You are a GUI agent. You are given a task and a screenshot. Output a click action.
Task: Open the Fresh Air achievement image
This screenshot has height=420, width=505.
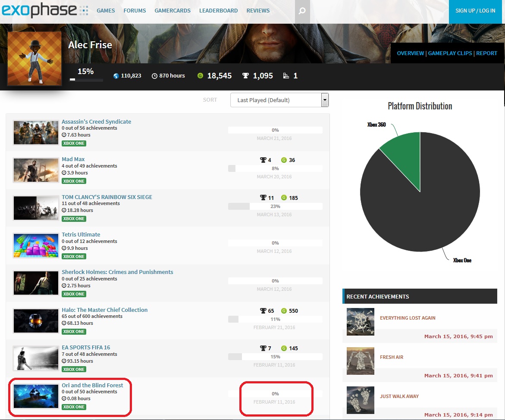361,361
